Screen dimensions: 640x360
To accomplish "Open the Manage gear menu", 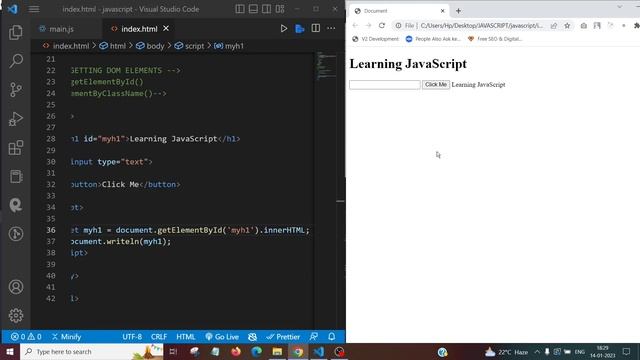I will (x=16, y=315).
